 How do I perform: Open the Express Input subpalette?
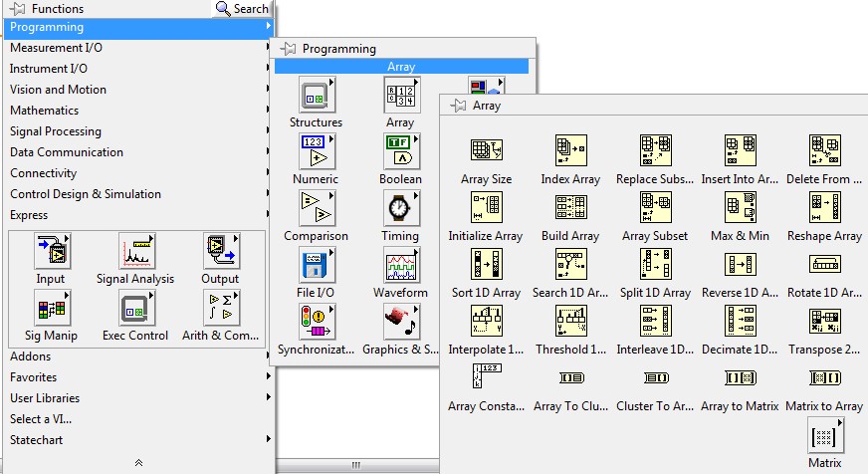click(x=52, y=251)
